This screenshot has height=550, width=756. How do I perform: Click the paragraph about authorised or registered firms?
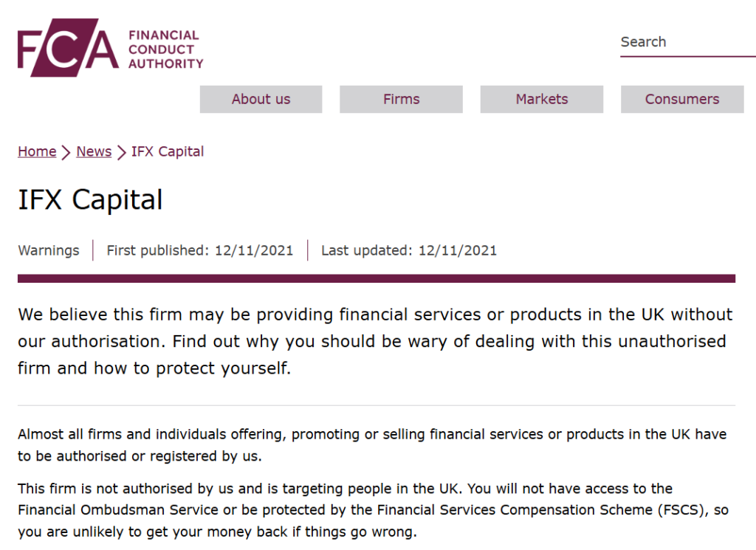click(x=372, y=445)
